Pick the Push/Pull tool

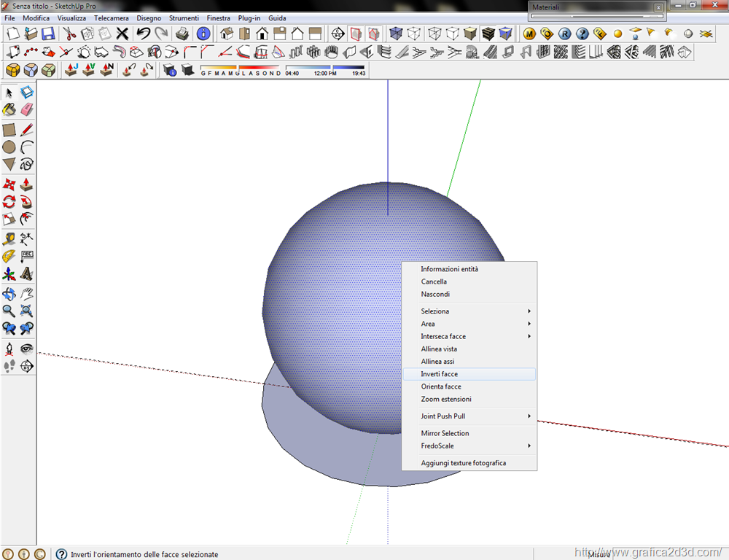tap(27, 184)
